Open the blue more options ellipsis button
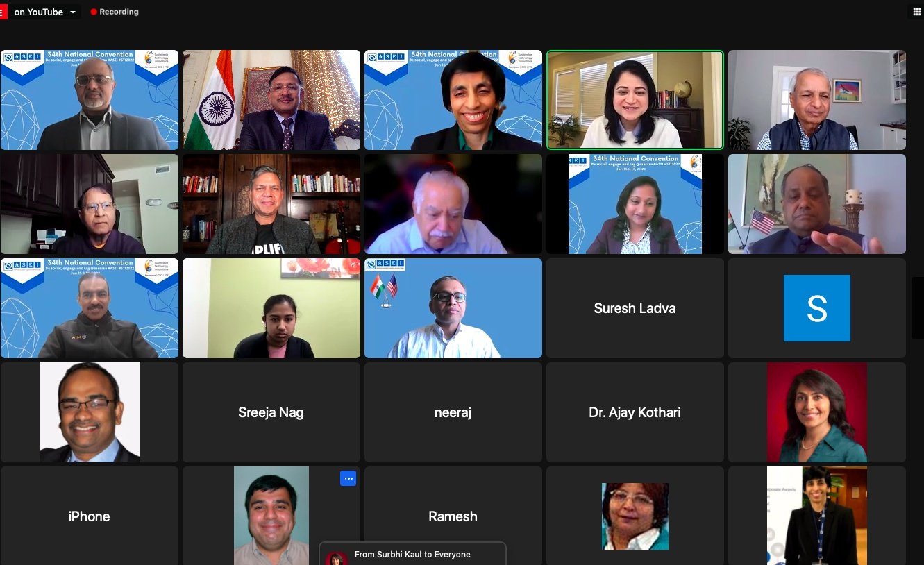924x565 pixels. (348, 478)
